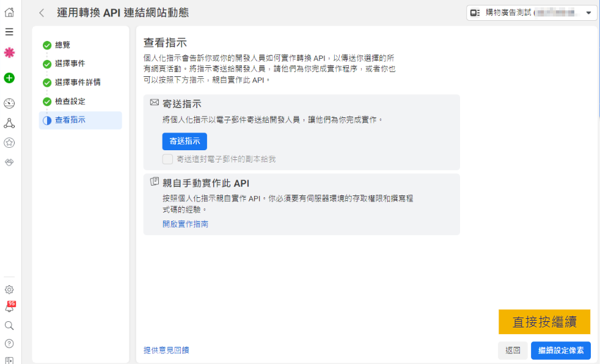600x364 pixels.
Task: Check the 寄送這封電子郵件的副本給我 checkbox
Action: 167,159
